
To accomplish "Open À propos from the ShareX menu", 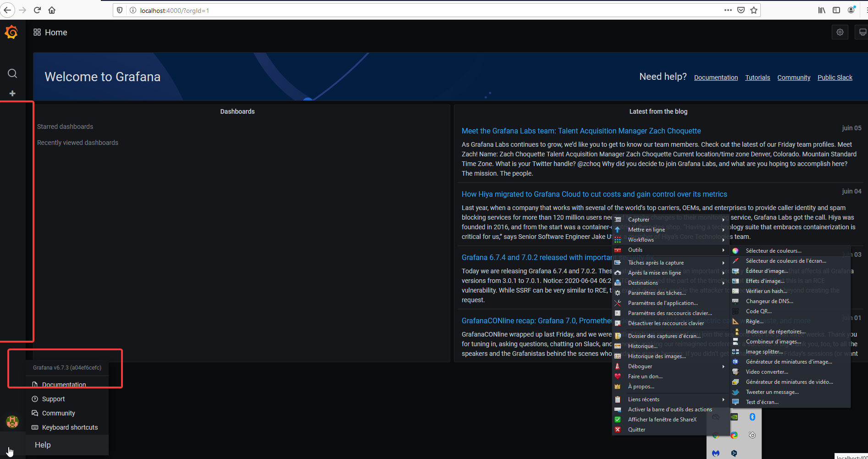I will [641, 386].
